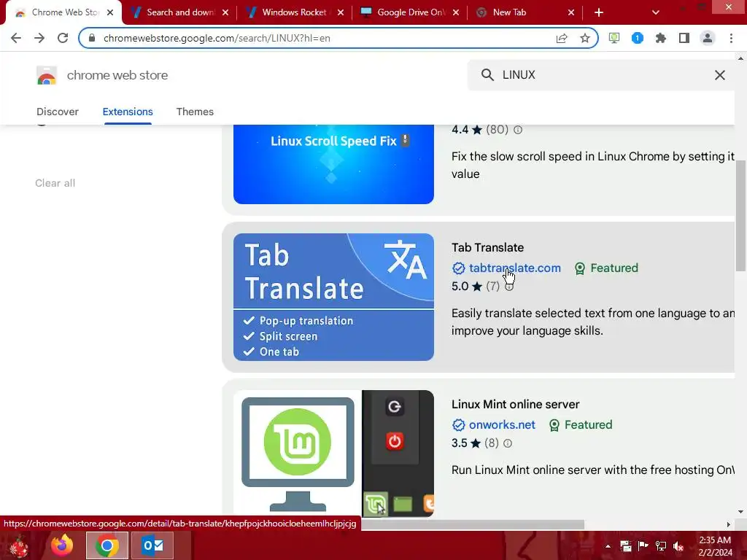Show hidden system tray icons
Viewport: 747px width, 560px height.
tap(608, 546)
